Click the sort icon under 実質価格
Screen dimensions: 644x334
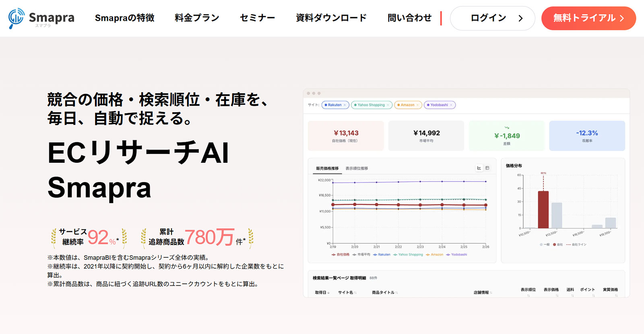coord(616,295)
